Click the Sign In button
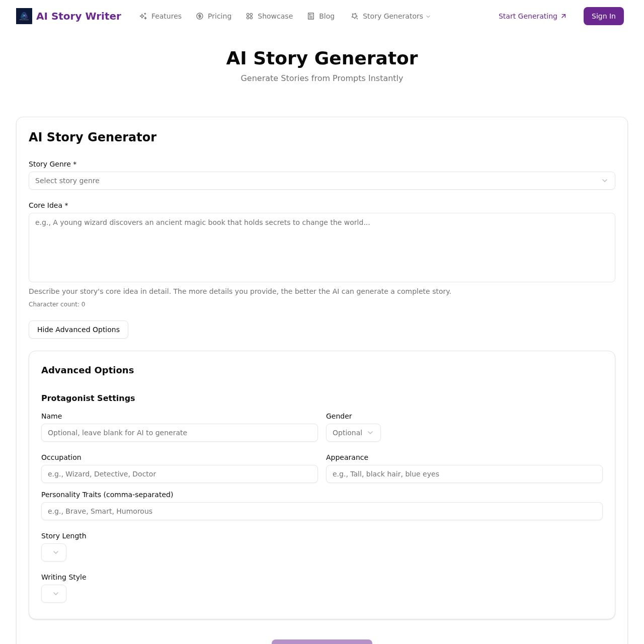 603,16
